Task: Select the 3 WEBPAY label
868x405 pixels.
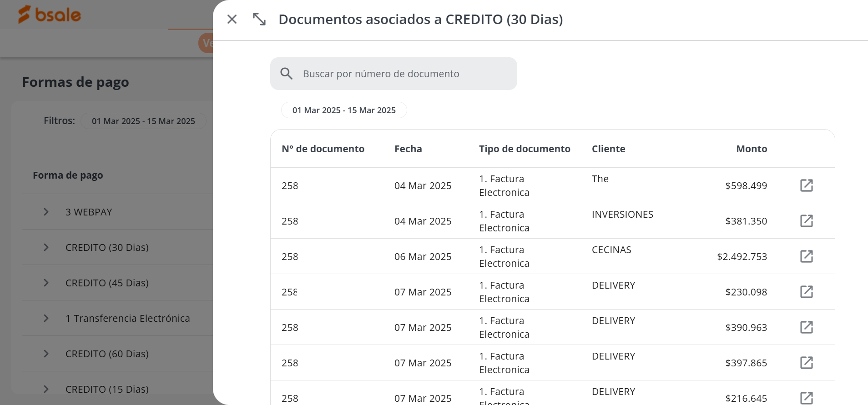Action: tap(89, 212)
